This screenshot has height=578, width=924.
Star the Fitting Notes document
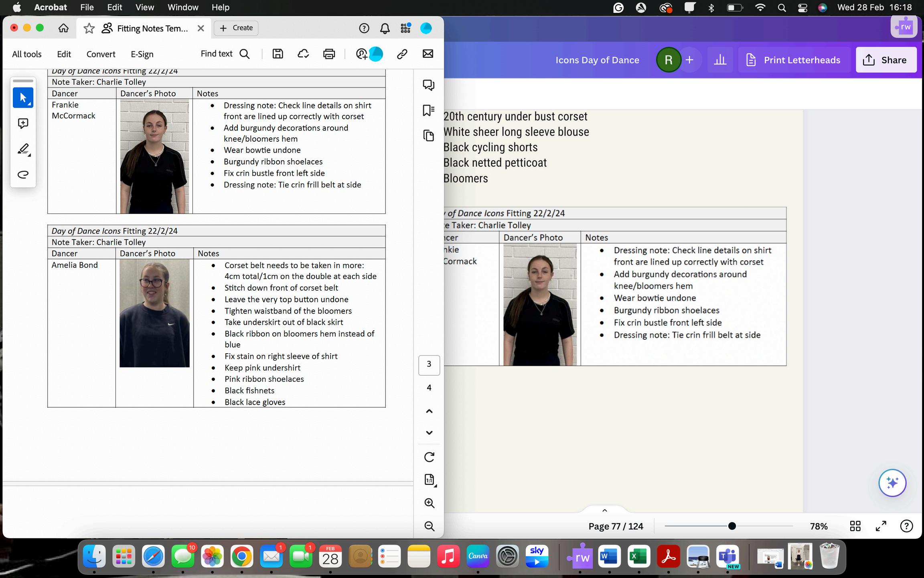[89, 28]
